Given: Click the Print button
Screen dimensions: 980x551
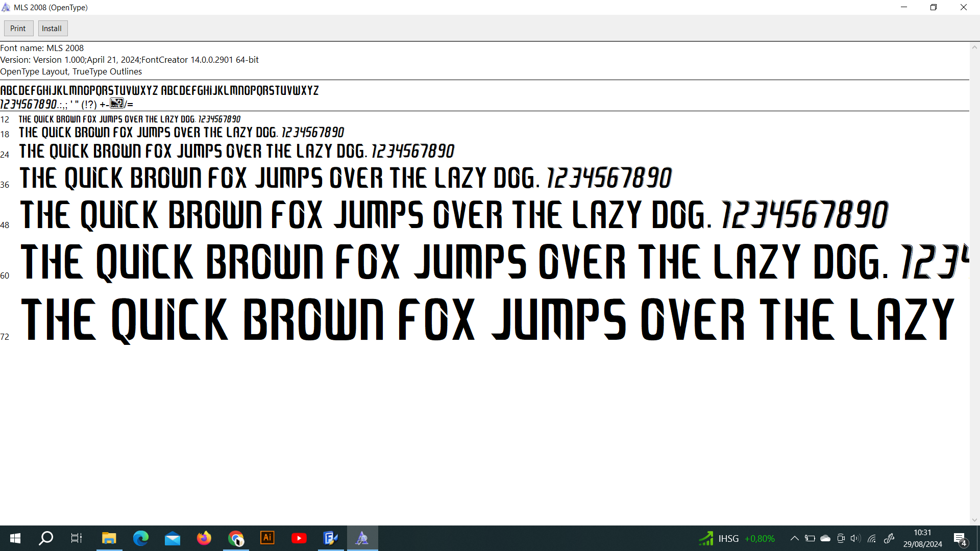Looking at the screenshot, I should click(18, 29).
